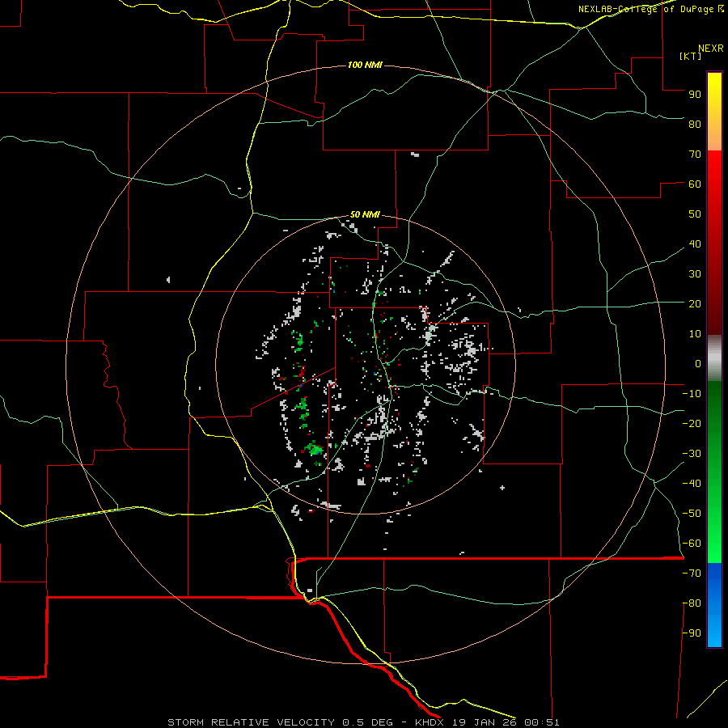Click the 80 value on velocity scale

[x=695, y=125]
